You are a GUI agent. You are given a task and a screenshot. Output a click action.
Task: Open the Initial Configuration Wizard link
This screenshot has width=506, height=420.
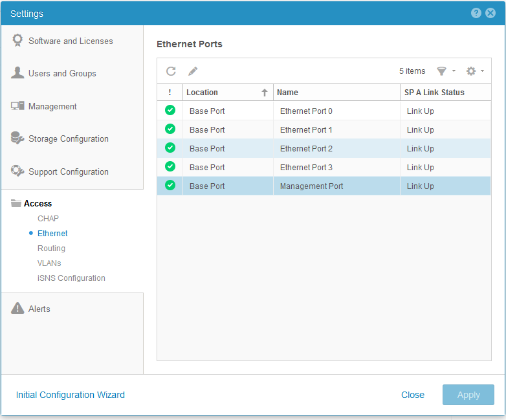click(70, 395)
